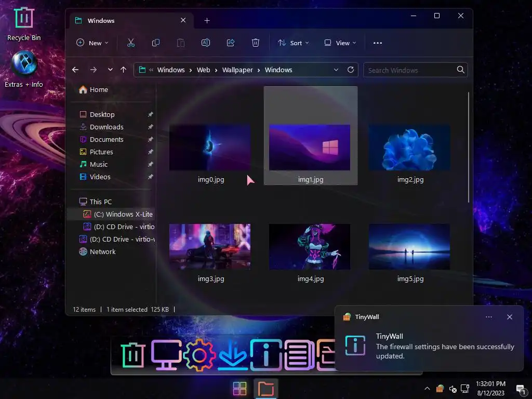This screenshot has height=399, width=532.
Task: Click the dock's info icon
Action: point(266,355)
